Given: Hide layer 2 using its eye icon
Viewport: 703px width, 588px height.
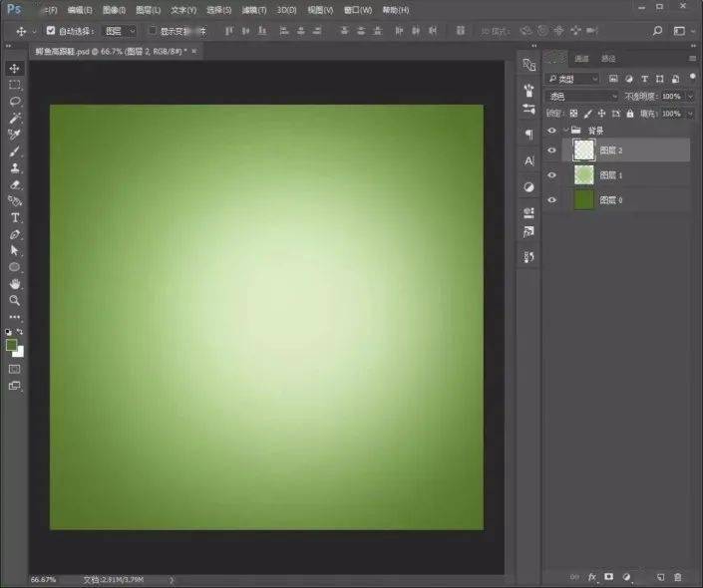Looking at the screenshot, I should point(551,150).
